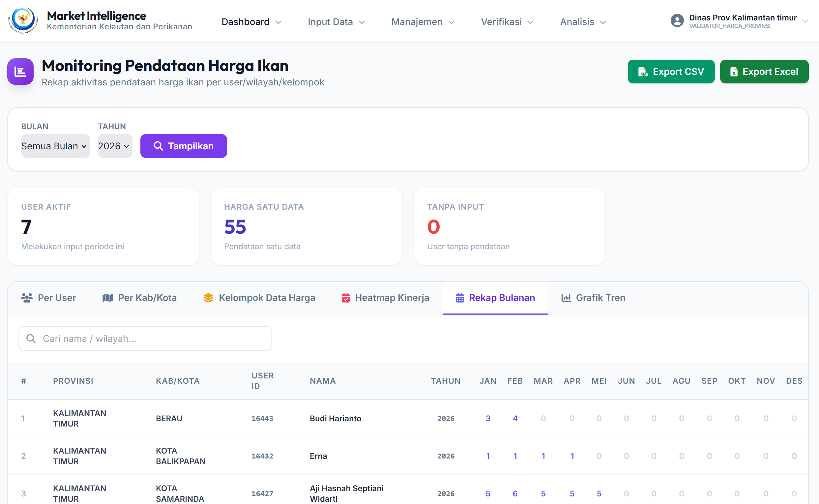
Task: Click the Erna name cell
Action: [318, 456]
